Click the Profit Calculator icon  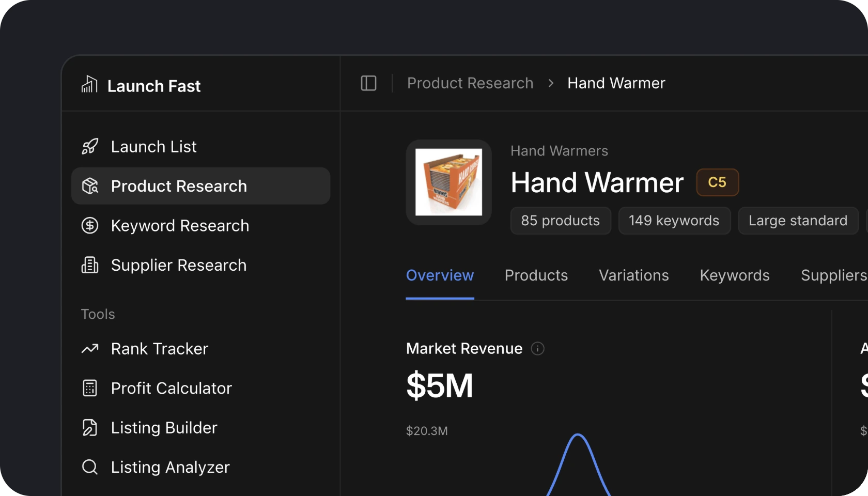coord(90,388)
